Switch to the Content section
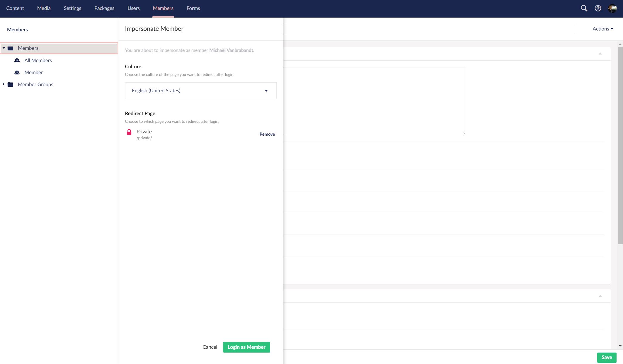This screenshot has width=623, height=364. click(15, 8)
